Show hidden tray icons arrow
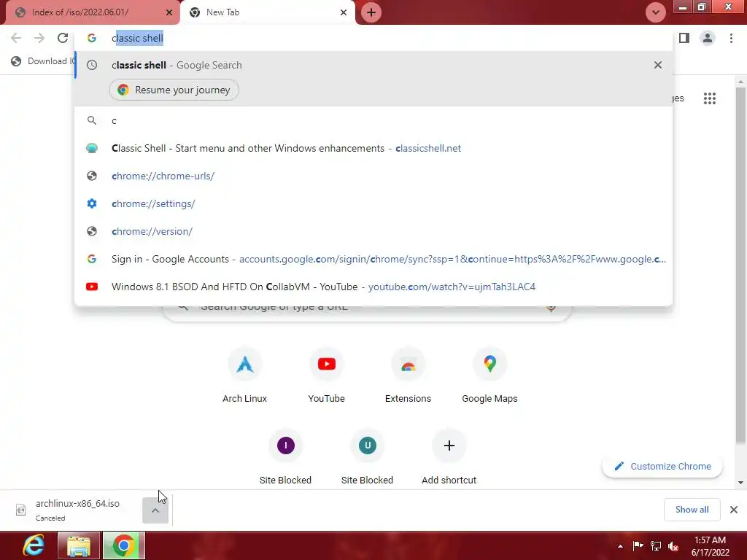This screenshot has height=560, width=747. click(x=620, y=546)
